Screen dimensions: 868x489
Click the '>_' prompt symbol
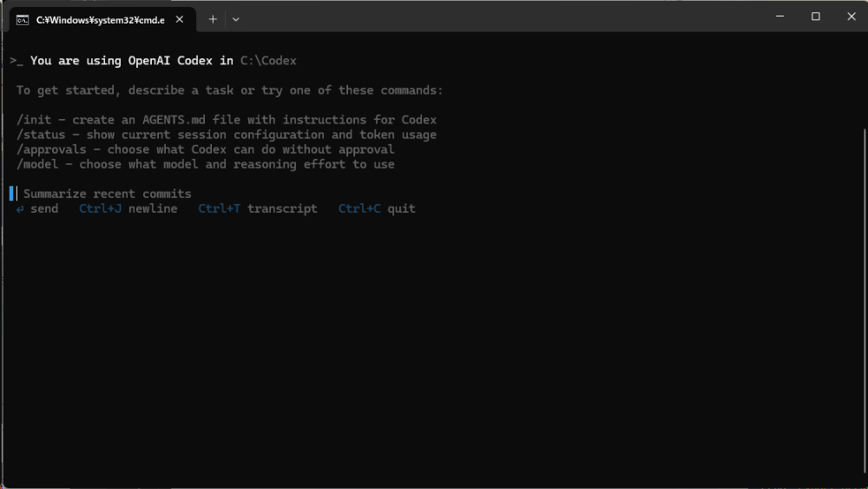16,61
